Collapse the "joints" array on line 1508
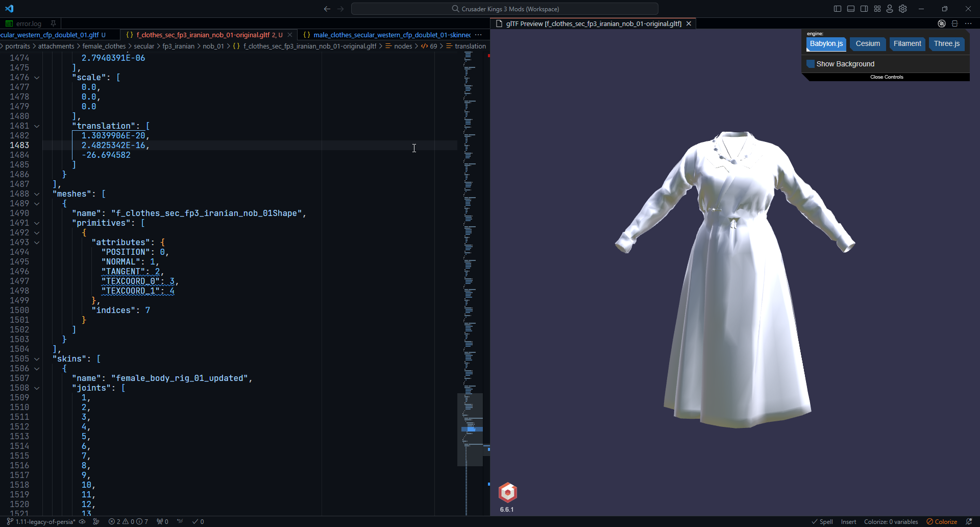The width and height of the screenshot is (980, 527). click(x=37, y=388)
